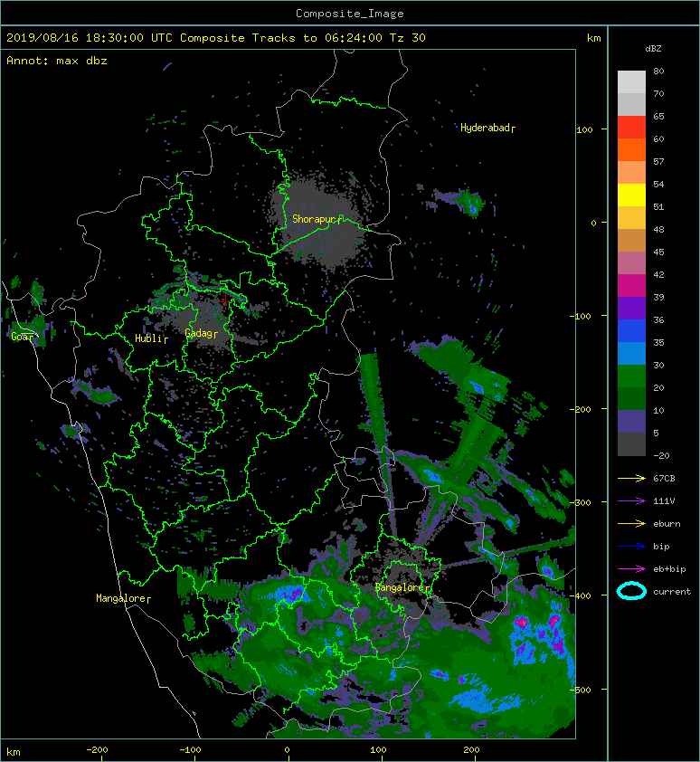
Task: Select the gold 48–51 dBZ swatch
Action: click(631, 218)
